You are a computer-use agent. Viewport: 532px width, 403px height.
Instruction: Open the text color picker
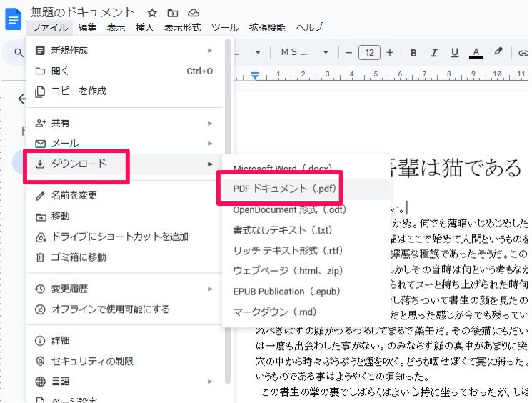pyautogui.click(x=476, y=52)
